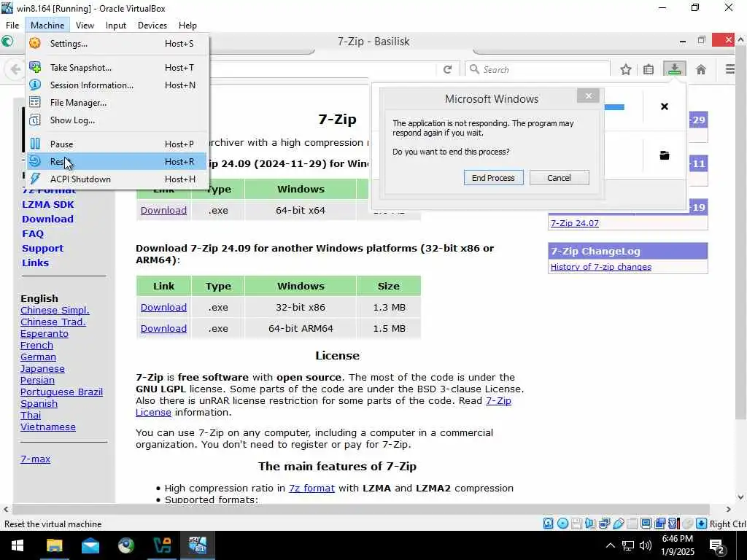Click the blue down-arrow host key indicator
Viewport: 747px width, 560px height.
(x=701, y=524)
